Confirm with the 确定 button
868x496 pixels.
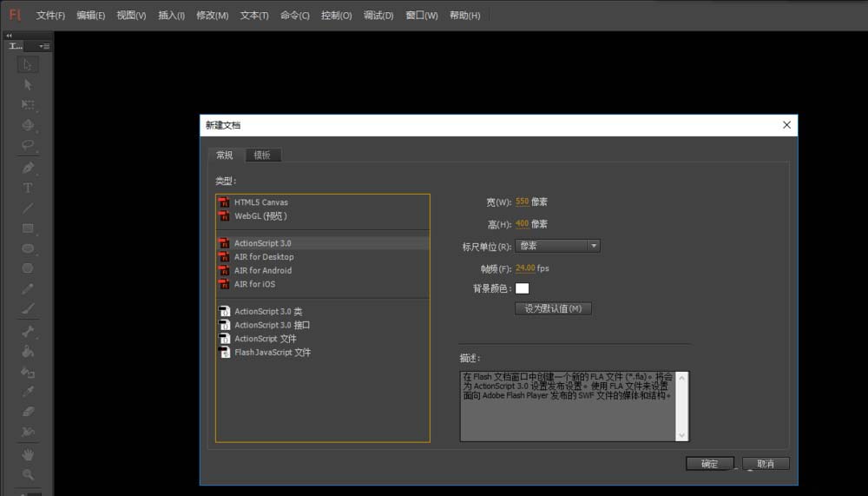click(710, 463)
